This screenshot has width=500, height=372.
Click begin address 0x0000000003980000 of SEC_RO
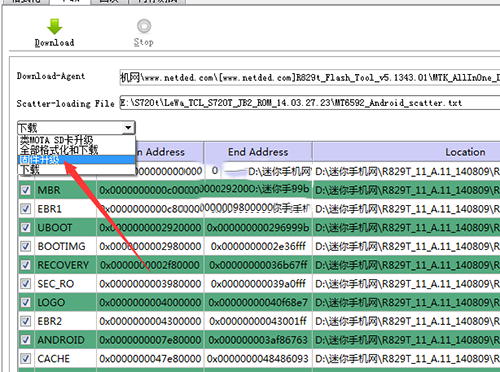click(x=150, y=283)
